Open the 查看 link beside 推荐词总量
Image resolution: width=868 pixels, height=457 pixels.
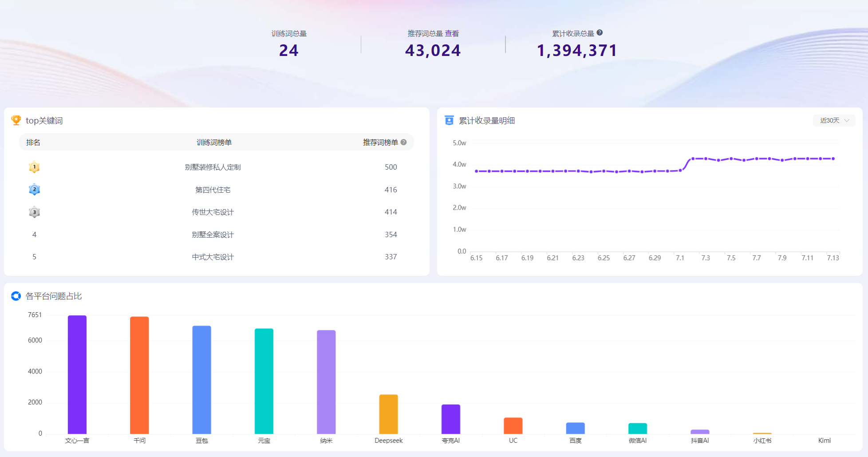coord(452,33)
